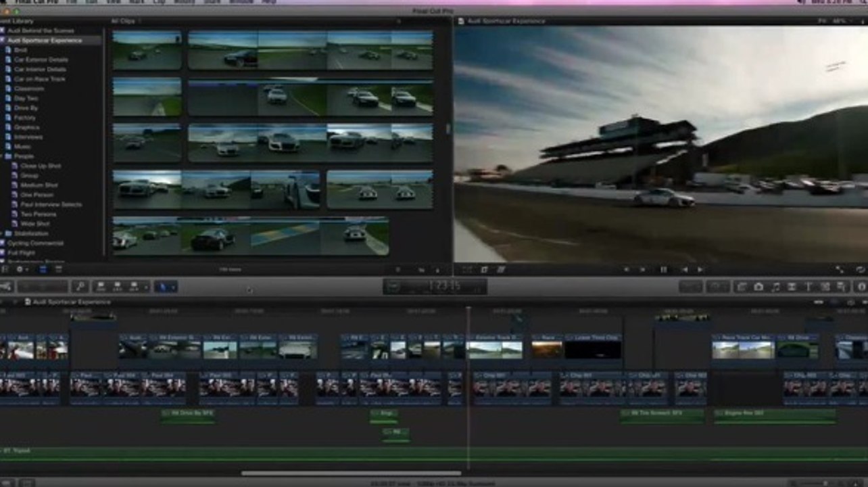View the viewer in full screen
This screenshot has width=868, height=487.
pyautogui.click(x=840, y=269)
